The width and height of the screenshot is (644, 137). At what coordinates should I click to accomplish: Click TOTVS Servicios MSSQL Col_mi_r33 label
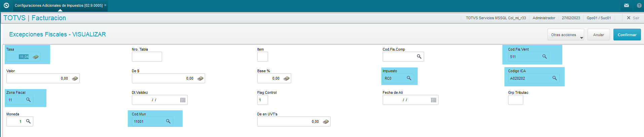(496, 18)
